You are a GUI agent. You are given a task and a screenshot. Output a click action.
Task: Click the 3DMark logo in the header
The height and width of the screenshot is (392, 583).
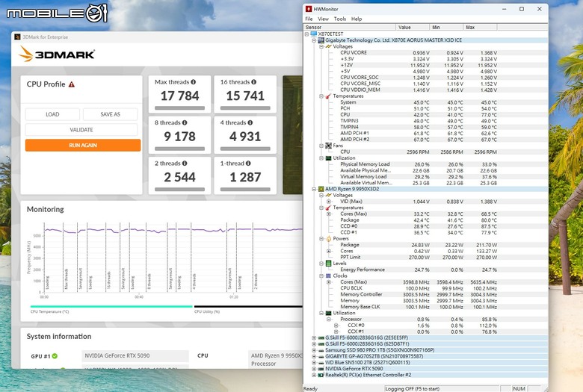(57, 55)
